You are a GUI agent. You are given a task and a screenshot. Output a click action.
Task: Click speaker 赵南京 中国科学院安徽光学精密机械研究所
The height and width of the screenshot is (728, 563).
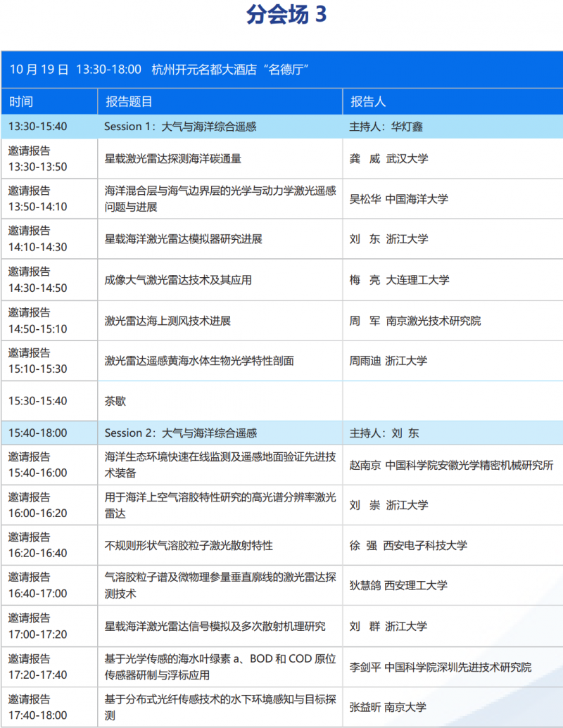451,465
